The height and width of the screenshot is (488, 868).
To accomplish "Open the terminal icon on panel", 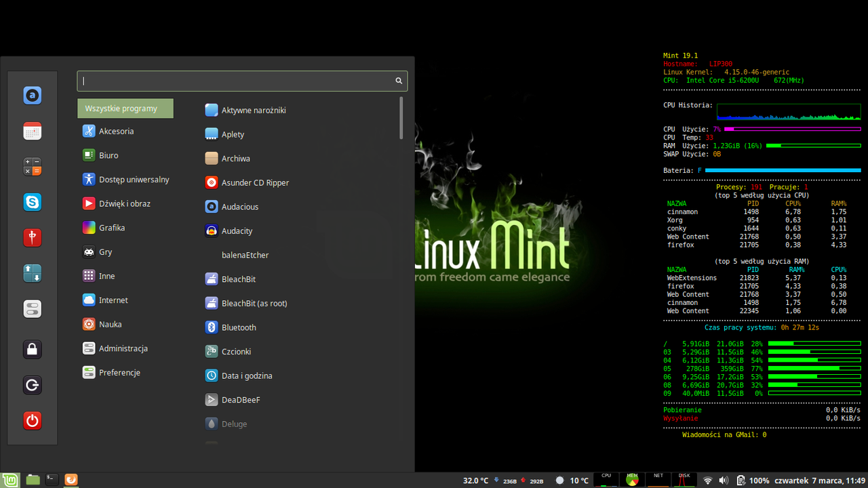I will click(x=52, y=480).
